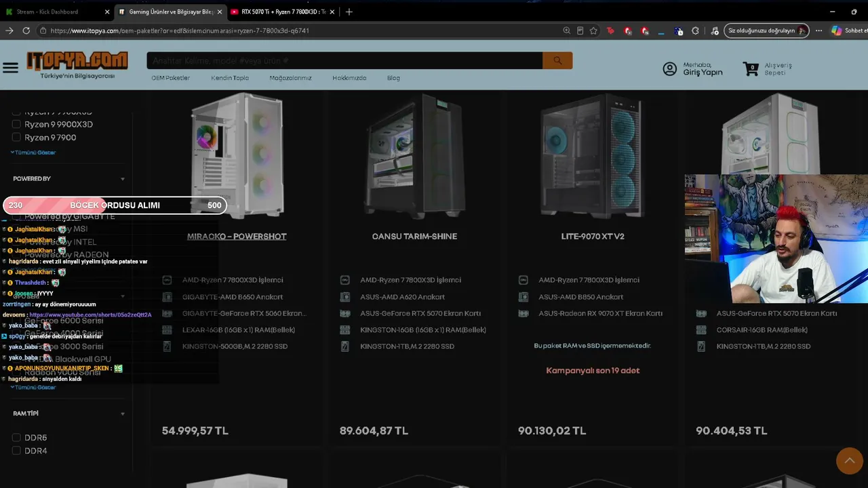Click GIGABYTE-AMD B650 Anakart spec
Screen dimensions: 868x488
[233, 297]
